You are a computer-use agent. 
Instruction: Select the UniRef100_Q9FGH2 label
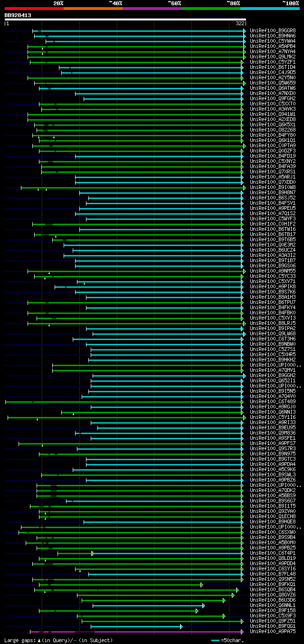click(273, 98)
